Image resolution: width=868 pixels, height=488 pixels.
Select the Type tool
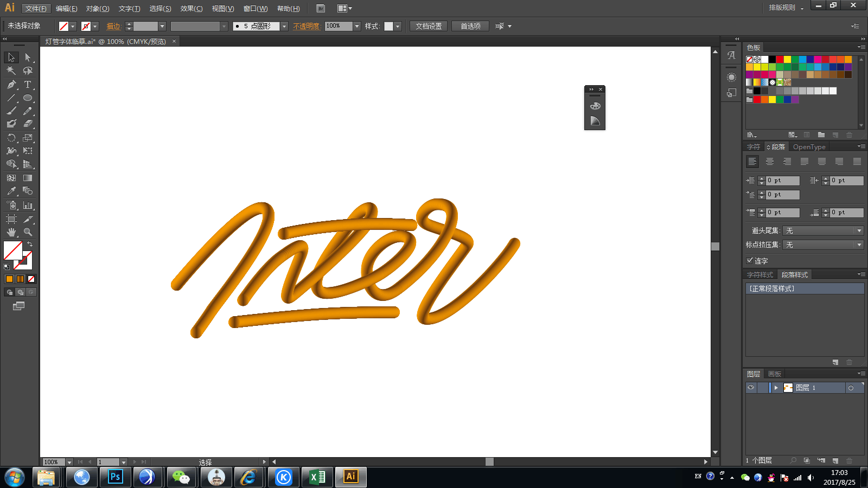click(28, 85)
